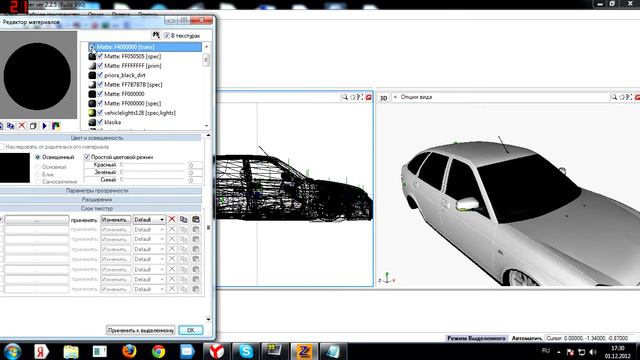Image resolution: width=640 pixels, height=360 pixels.
Task: Click the find material binoculars icon
Action: (156, 35)
